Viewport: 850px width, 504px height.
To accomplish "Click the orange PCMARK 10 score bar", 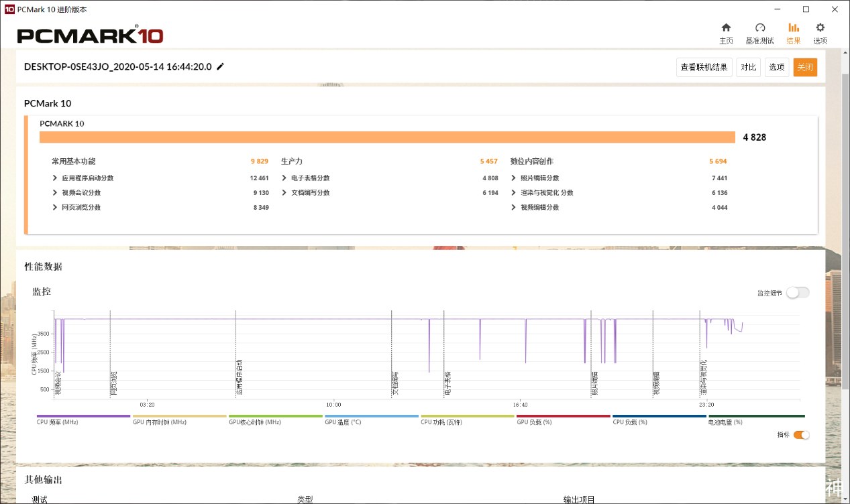I will [388, 137].
